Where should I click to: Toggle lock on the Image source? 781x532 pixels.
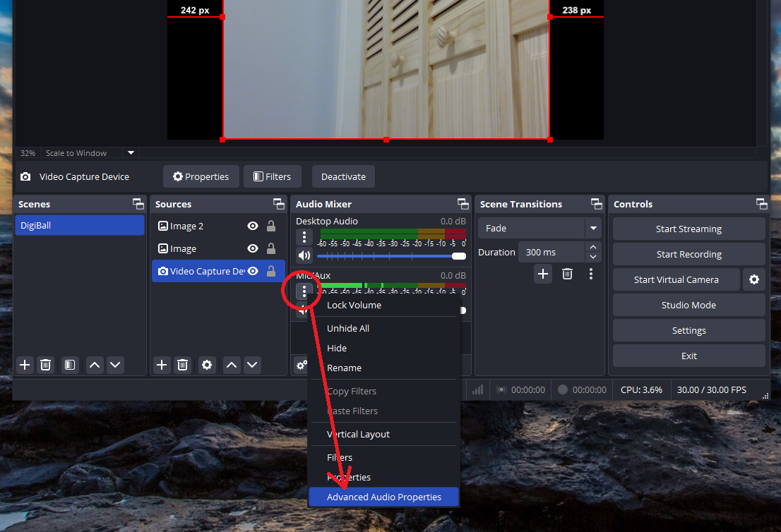[x=270, y=249]
